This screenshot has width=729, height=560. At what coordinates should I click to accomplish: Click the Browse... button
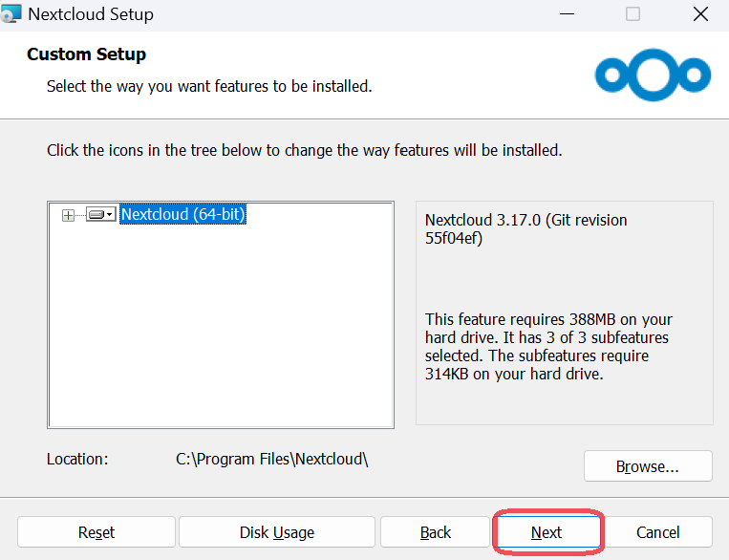click(x=648, y=466)
